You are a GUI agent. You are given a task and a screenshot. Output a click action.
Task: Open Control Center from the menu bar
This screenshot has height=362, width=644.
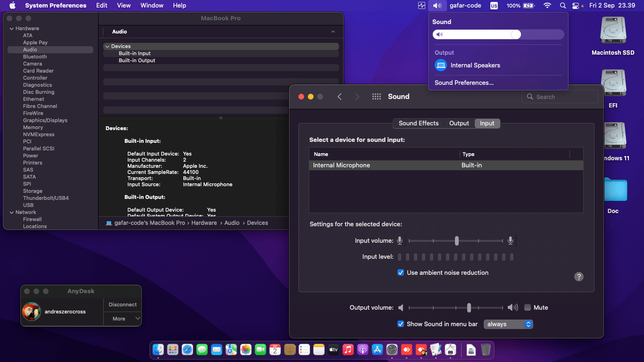pyautogui.click(x=576, y=6)
